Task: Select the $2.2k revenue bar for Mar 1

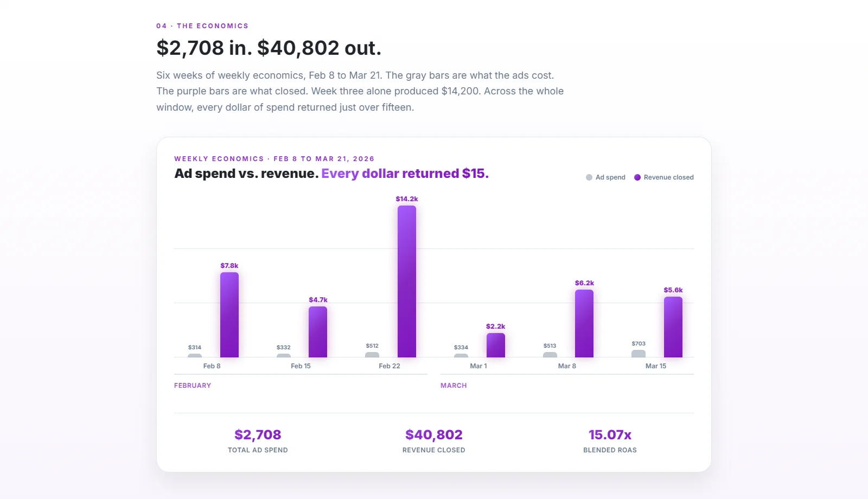Action: [496, 345]
